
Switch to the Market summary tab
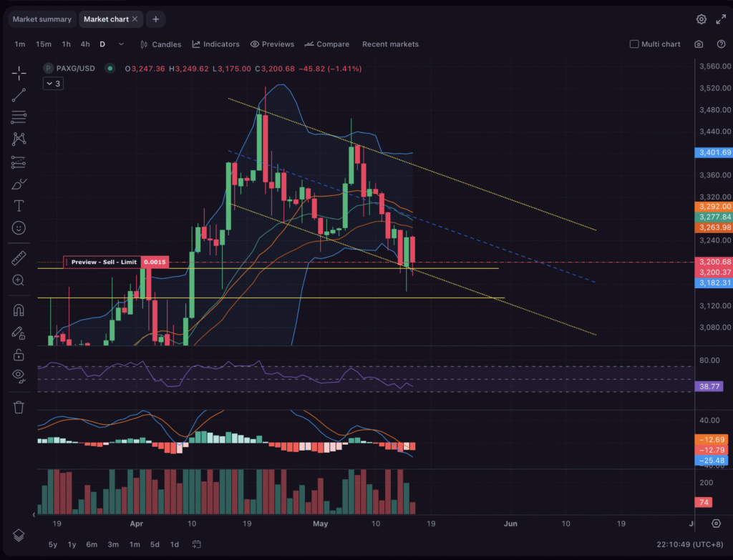point(42,19)
